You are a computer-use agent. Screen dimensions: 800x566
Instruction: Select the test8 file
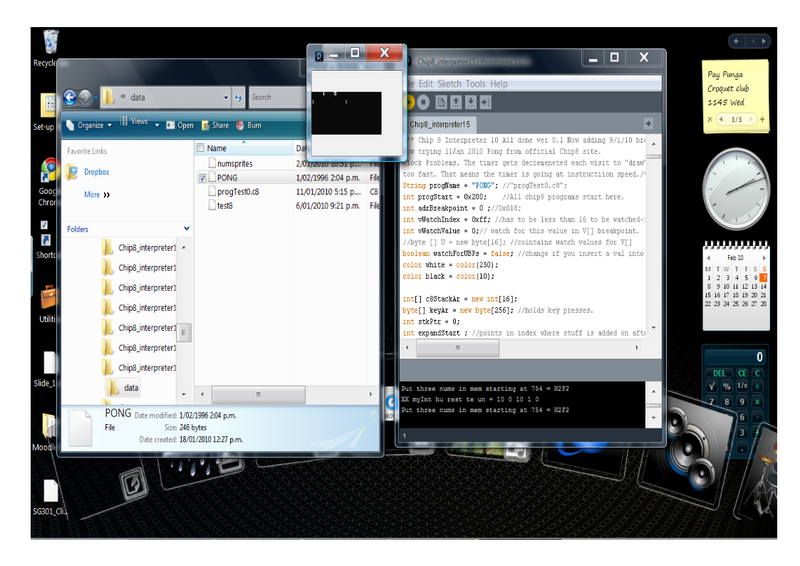click(x=224, y=205)
